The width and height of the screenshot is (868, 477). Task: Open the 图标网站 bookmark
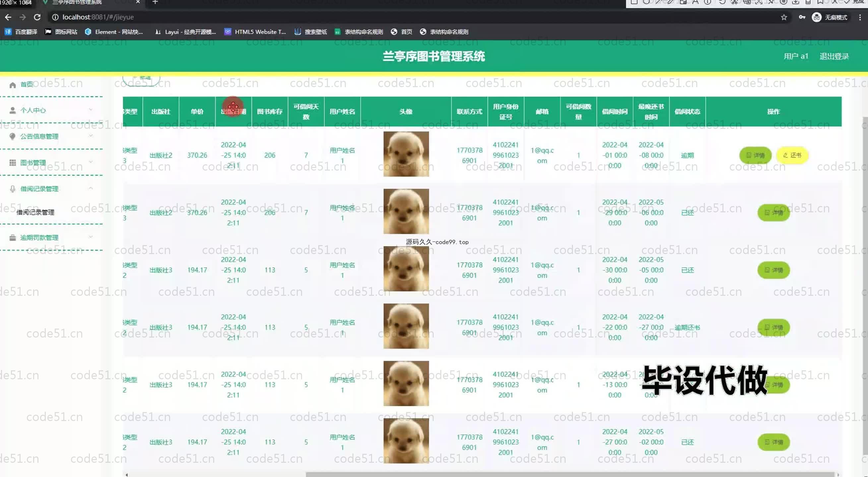pos(61,32)
